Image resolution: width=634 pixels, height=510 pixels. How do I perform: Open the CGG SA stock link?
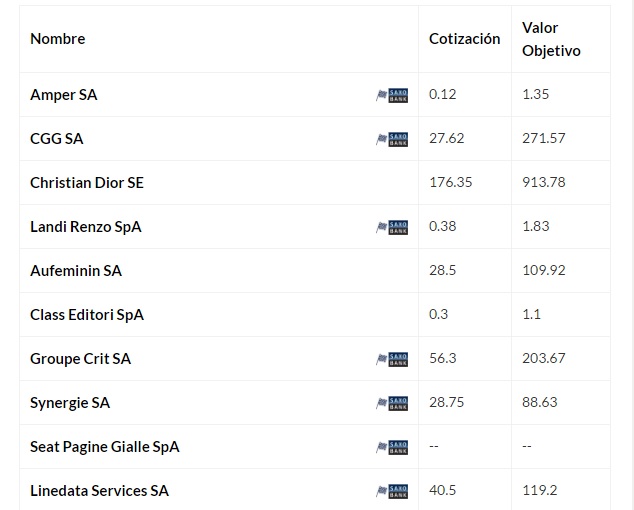pos(57,139)
